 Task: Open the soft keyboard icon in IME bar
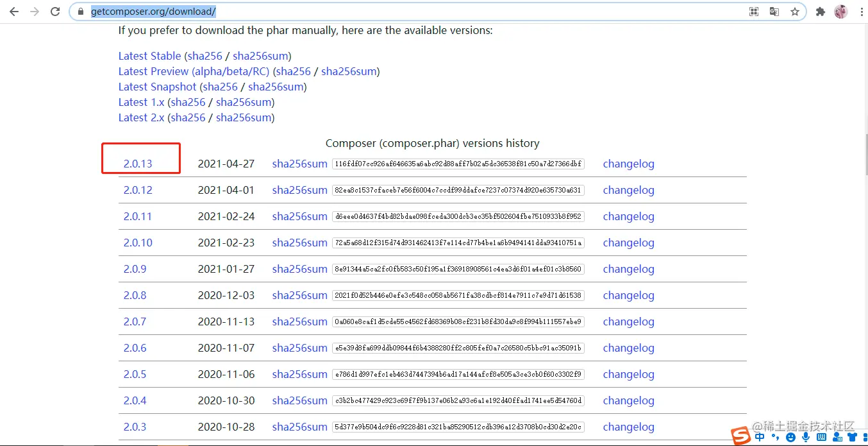click(821, 437)
